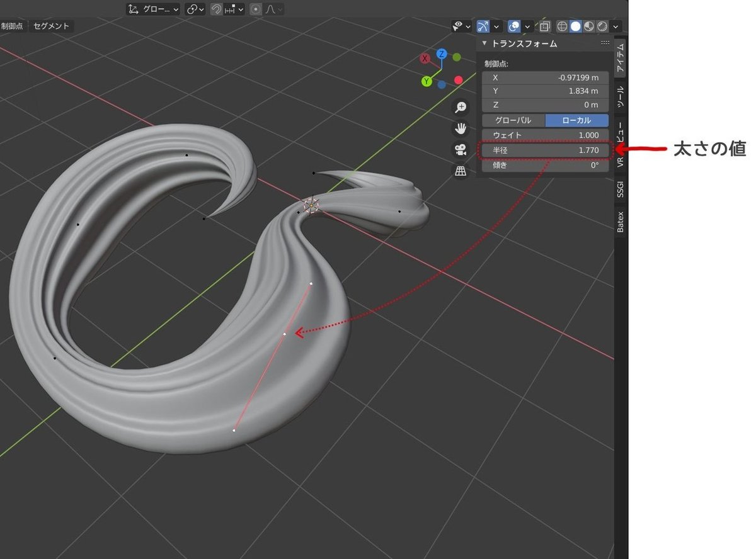The height and width of the screenshot is (559, 756).
Task: Toggle viewport overlays button
Action: tap(514, 26)
